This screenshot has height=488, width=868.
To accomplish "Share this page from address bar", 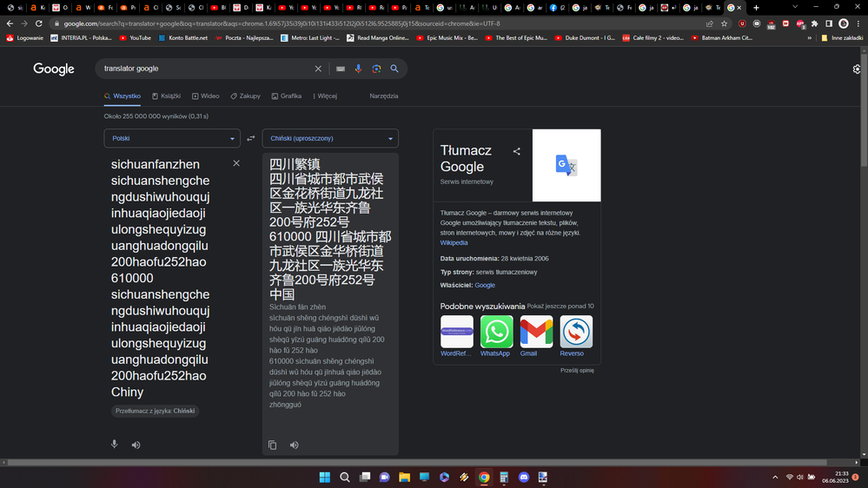I will pyautogui.click(x=710, y=23).
